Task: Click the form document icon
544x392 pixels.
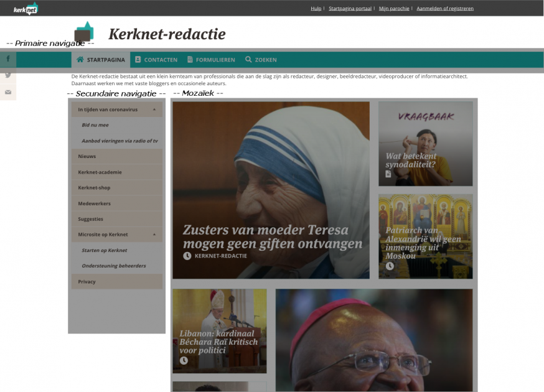Action: coord(190,59)
